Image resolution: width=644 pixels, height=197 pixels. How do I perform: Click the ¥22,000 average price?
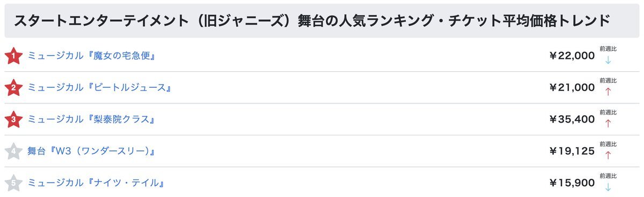(x=572, y=56)
